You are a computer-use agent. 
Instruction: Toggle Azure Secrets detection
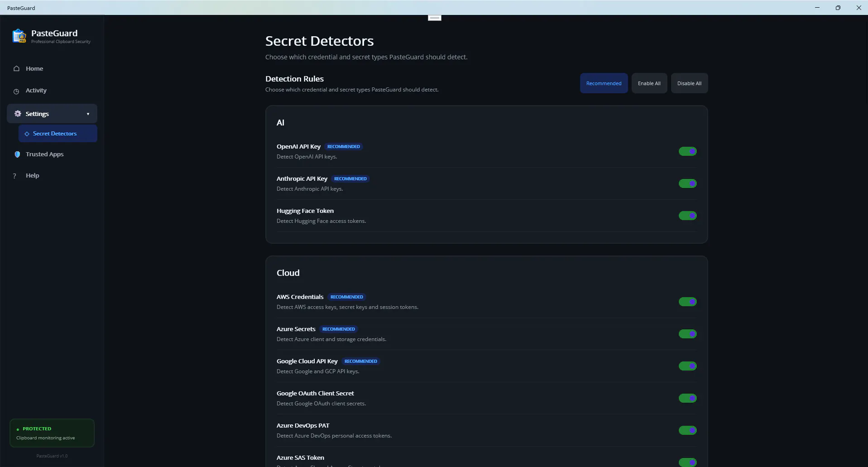coord(687,334)
